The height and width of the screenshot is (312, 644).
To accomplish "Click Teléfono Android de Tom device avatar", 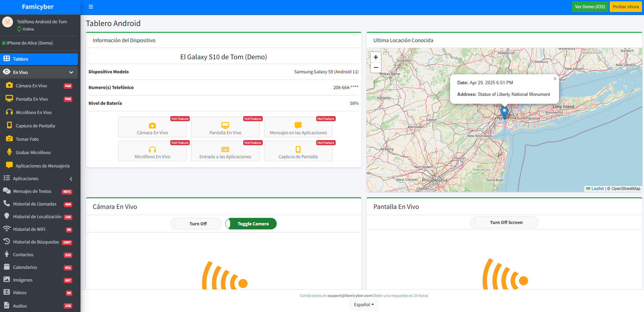I will (8, 22).
